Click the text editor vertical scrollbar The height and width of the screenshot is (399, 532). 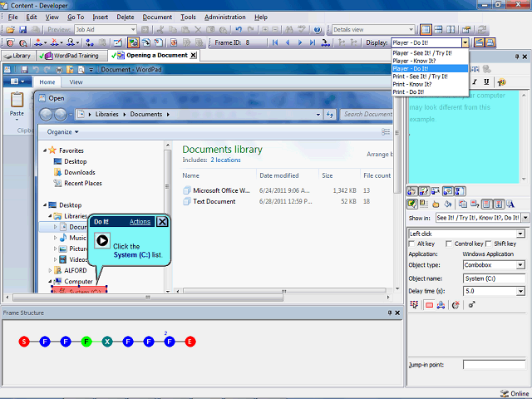click(525, 137)
